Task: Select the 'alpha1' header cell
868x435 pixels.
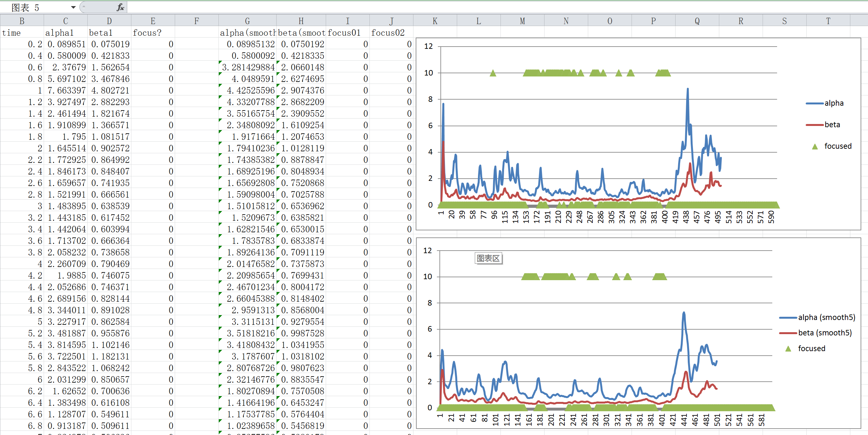Action: [65, 33]
